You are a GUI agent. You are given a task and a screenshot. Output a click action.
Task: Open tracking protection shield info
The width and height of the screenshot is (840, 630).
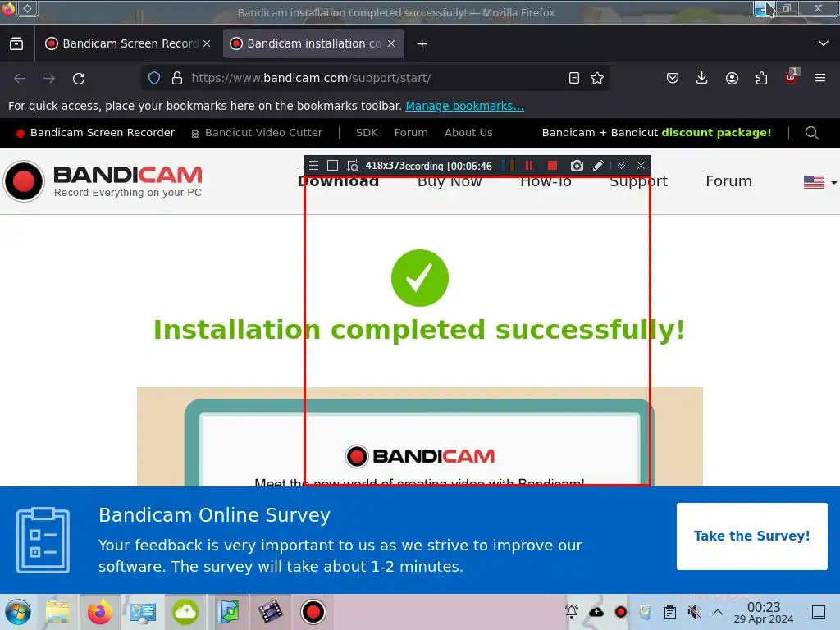[x=154, y=78]
